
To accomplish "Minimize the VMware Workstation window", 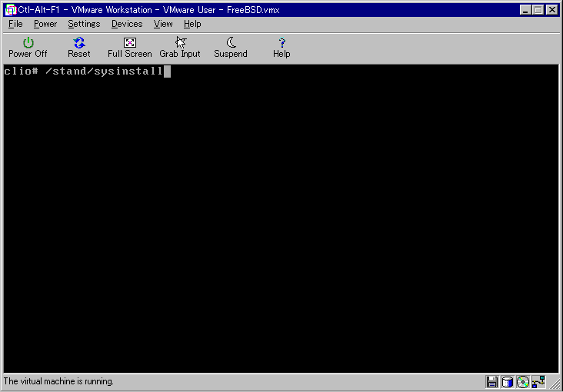I will pos(525,10).
